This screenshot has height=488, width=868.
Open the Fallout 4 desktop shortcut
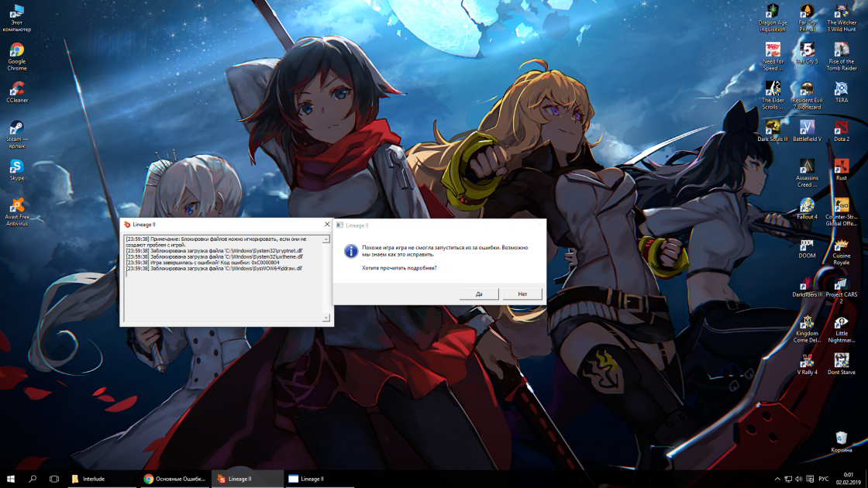(807, 205)
